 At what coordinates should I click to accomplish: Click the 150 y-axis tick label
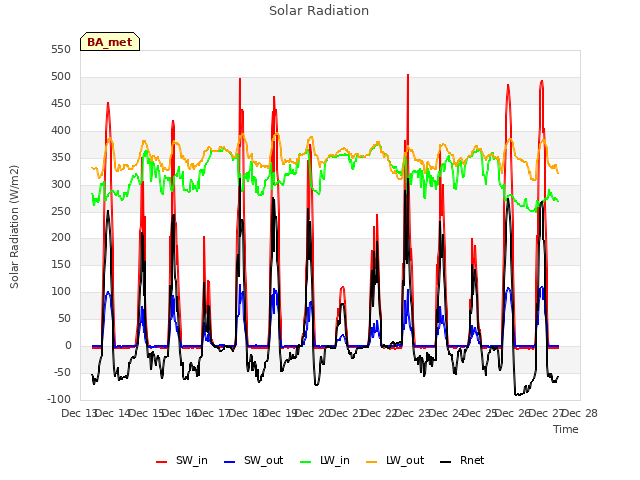point(61,264)
